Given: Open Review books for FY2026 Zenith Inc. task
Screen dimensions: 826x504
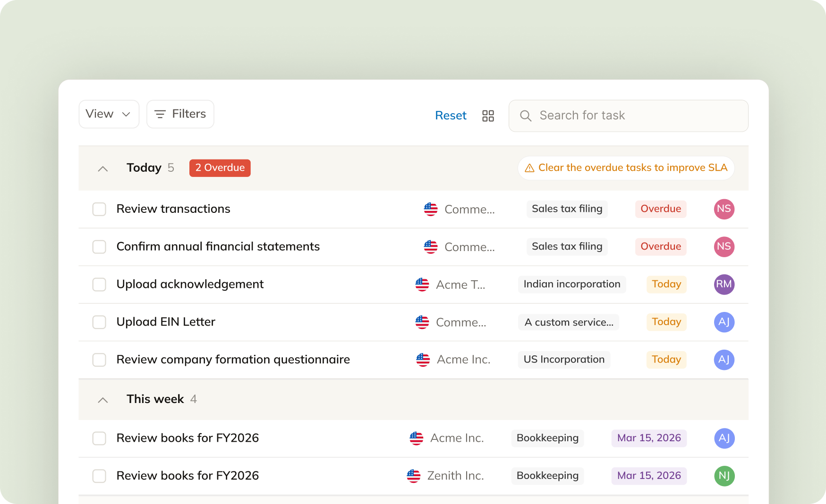Looking at the screenshot, I should pos(187,476).
